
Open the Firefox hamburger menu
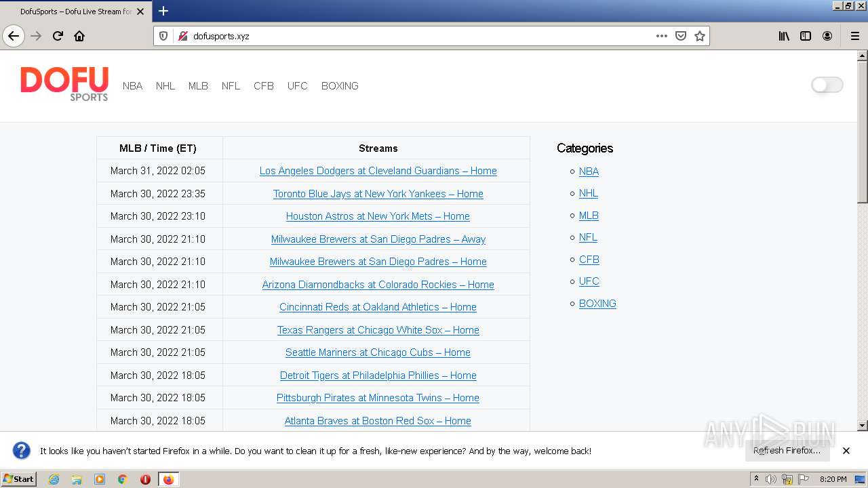854,36
